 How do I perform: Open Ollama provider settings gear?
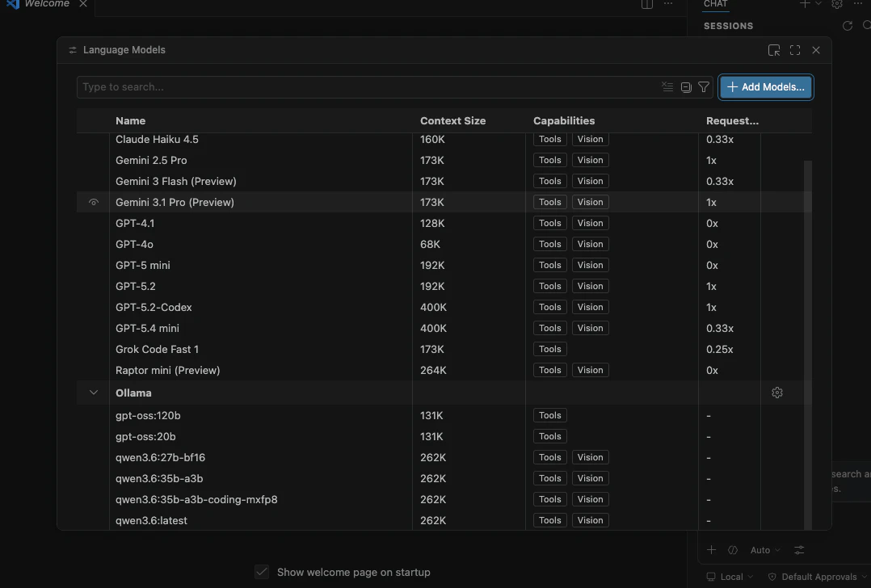777,393
